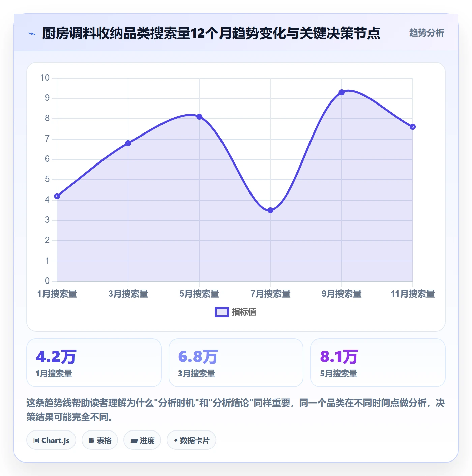
Task: Click the 11月搜索量 data point
Action: tap(413, 127)
